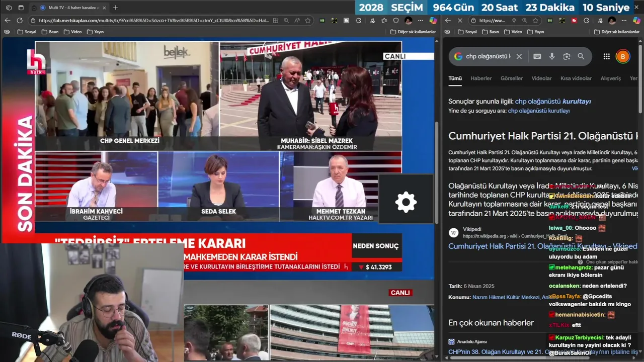Viewport: 644px width, 362px height.
Task: Expand Diğer sık kullanılanlar folder in right browser
Action: click(617, 32)
